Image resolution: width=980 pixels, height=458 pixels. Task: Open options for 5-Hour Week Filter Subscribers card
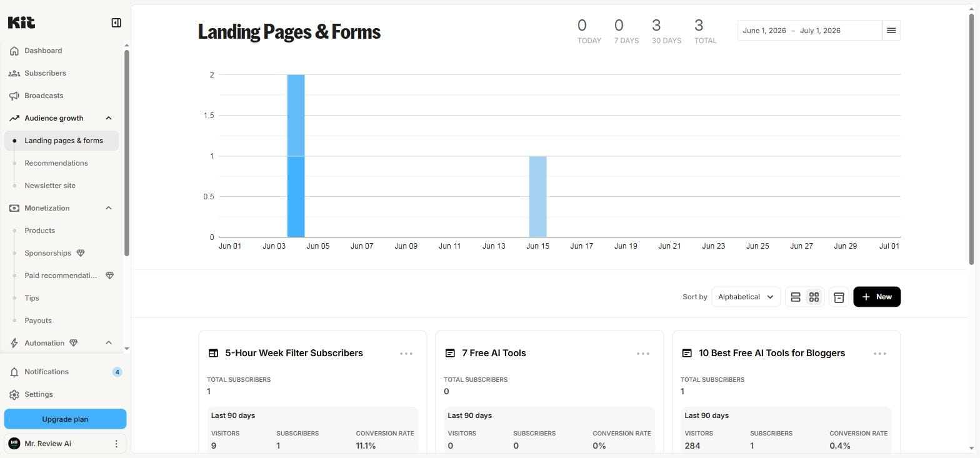click(406, 354)
